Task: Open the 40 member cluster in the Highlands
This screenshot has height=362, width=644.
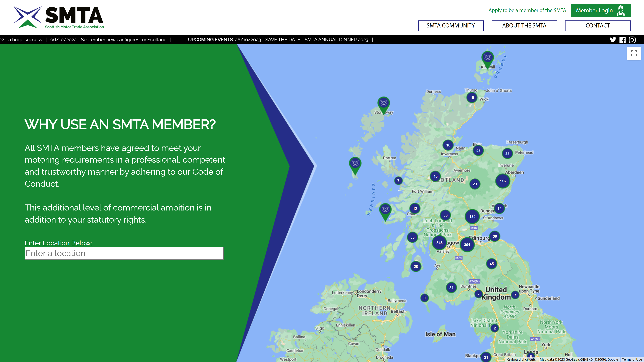Action: pyautogui.click(x=435, y=176)
